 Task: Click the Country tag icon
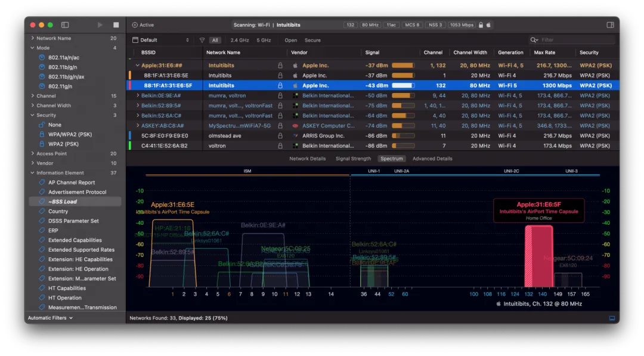[42, 211]
